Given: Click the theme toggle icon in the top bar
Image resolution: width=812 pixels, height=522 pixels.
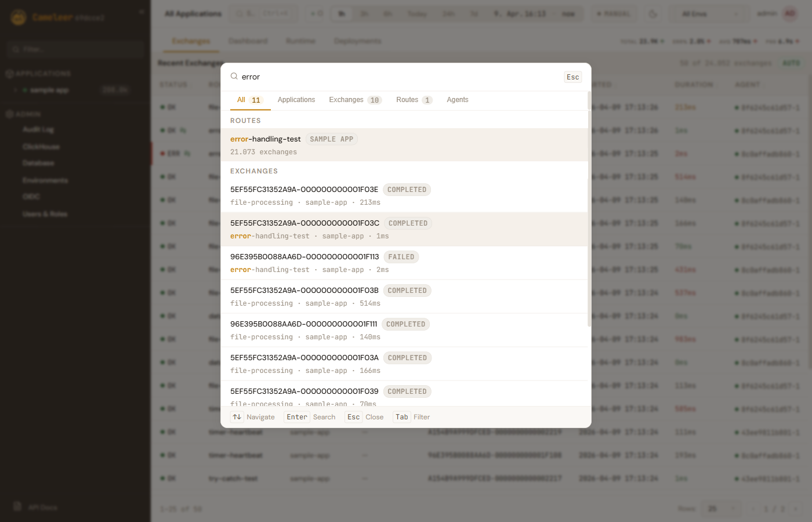Looking at the screenshot, I should tap(653, 14).
